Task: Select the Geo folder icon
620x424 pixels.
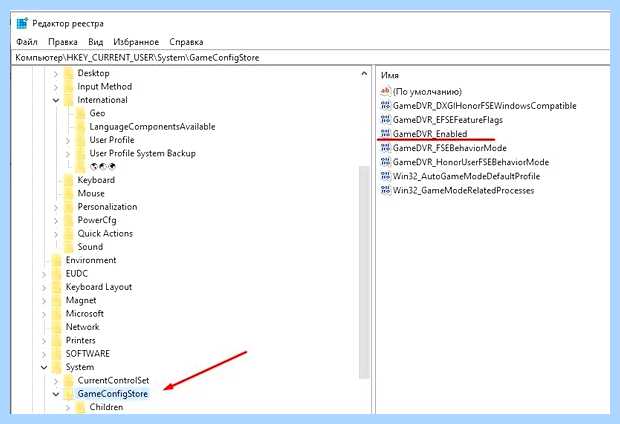Action: (x=80, y=114)
